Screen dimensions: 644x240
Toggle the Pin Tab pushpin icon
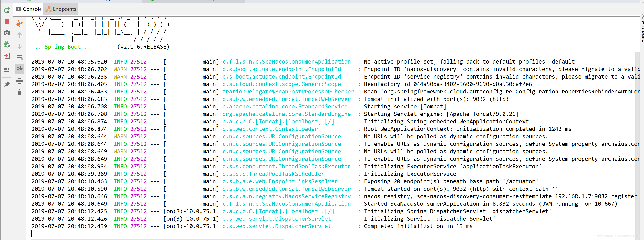tap(7, 84)
